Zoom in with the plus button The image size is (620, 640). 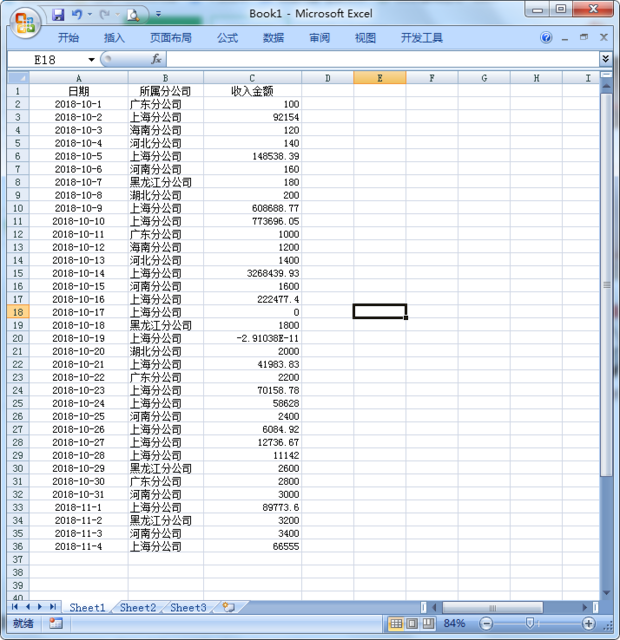[588, 623]
